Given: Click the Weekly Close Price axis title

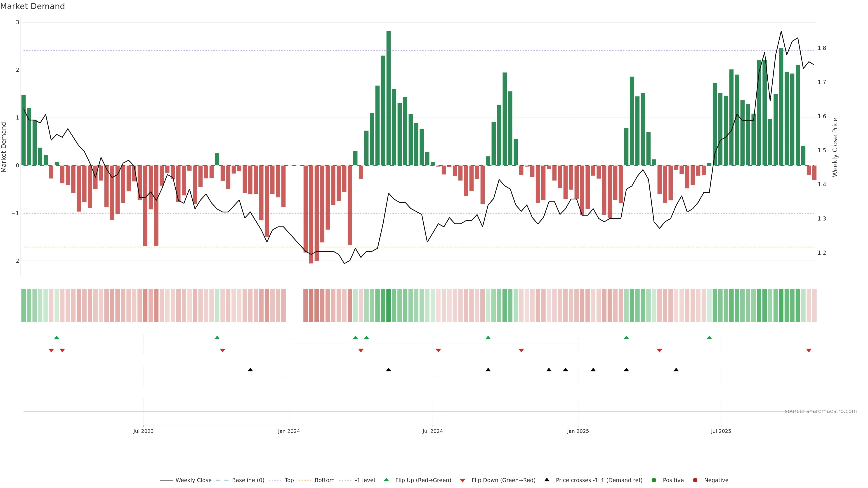Looking at the screenshot, I should [835, 147].
